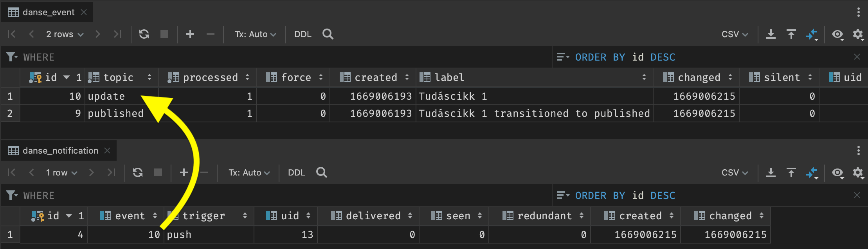This screenshot has height=249, width=868.
Task: Search in the danse_event table
Action: pyautogui.click(x=328, y=34)
